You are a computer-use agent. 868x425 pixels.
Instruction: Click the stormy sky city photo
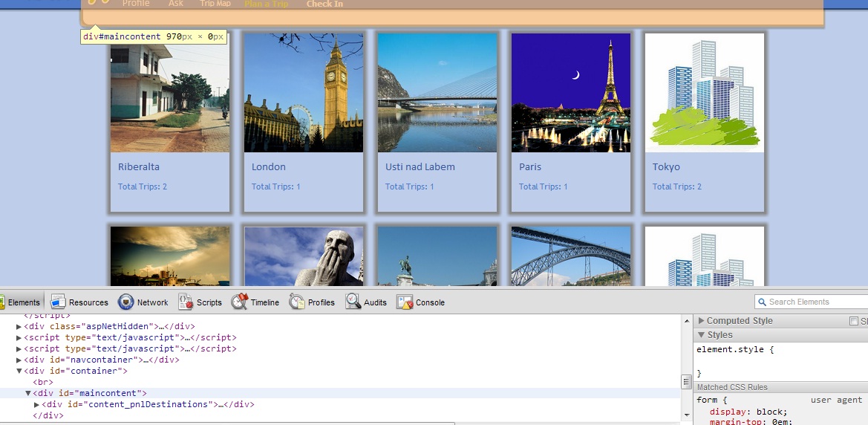click(x=170, y=256)
